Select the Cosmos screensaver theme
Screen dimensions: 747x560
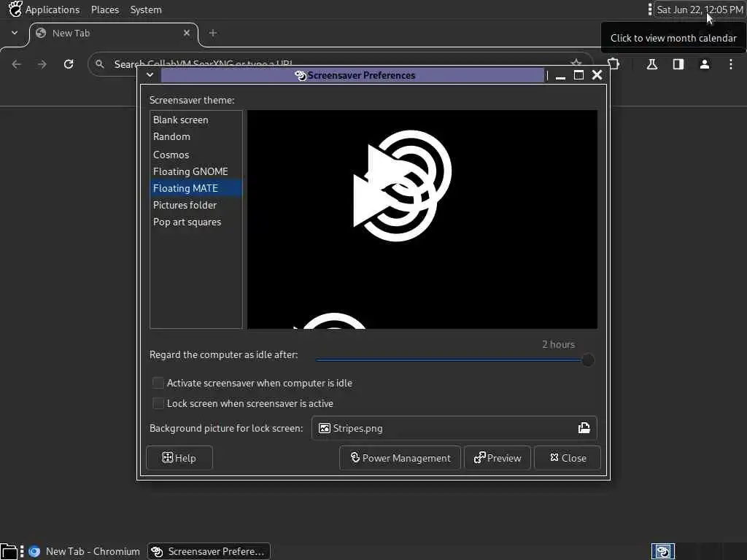[x=196, y=155]
